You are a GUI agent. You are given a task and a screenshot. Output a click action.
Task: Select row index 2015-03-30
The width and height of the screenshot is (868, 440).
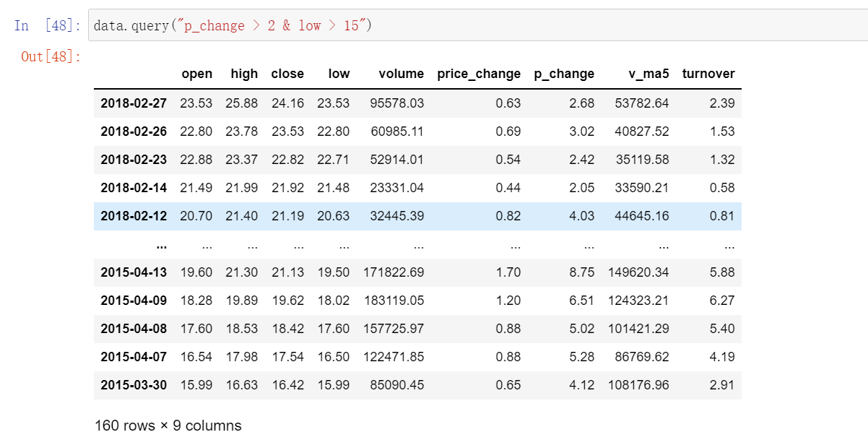click(x=134, y=385)
